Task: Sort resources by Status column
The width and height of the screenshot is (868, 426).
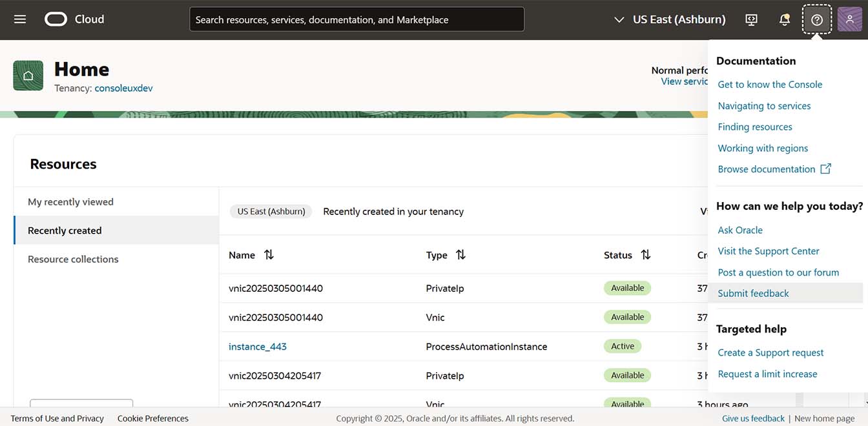Action: pos(645,255)
